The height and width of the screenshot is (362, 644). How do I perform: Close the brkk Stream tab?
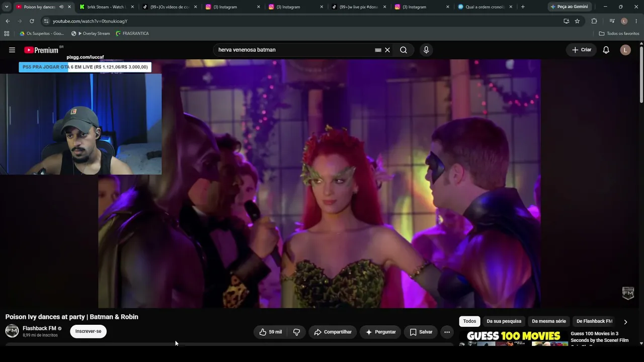tap(132, 7)
